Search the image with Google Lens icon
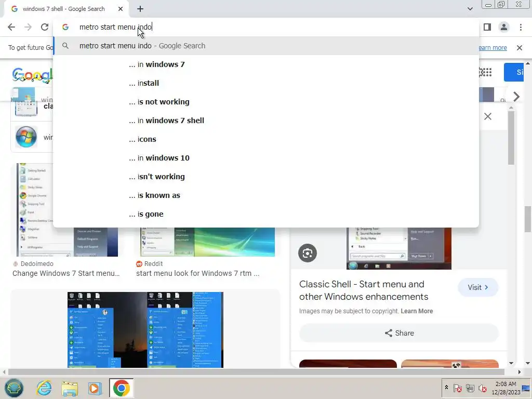532x399 pixels. [308, 253]
